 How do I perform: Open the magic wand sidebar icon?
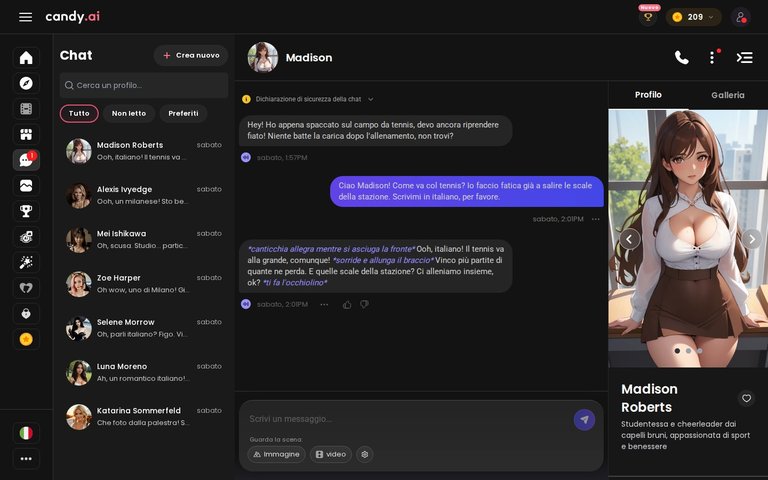point(26,262)
